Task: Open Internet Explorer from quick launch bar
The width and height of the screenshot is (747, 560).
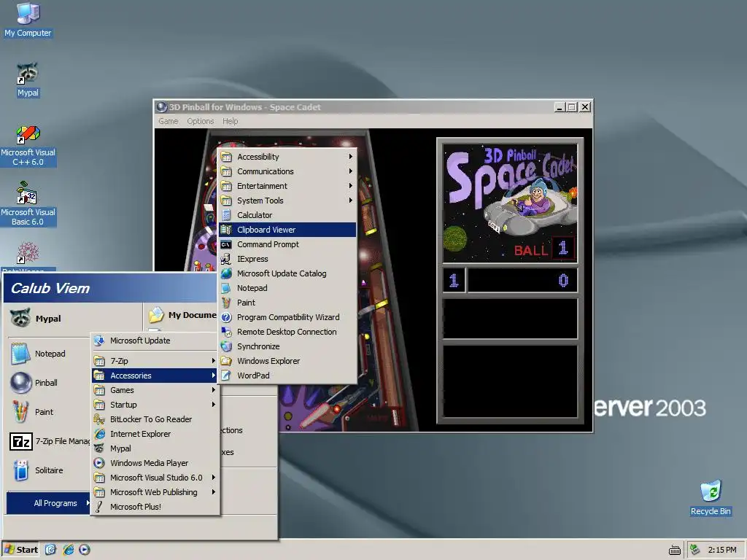Action: (x=68, y=550)
